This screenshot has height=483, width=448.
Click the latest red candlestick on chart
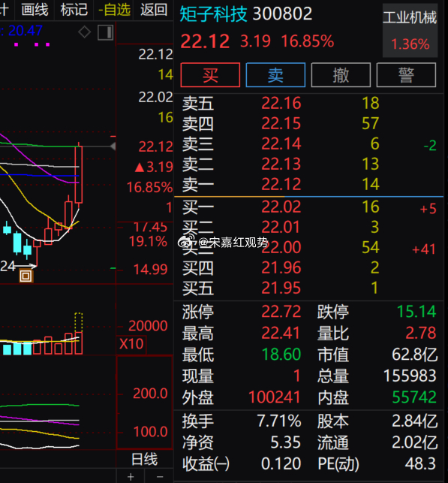click(79, 175)
